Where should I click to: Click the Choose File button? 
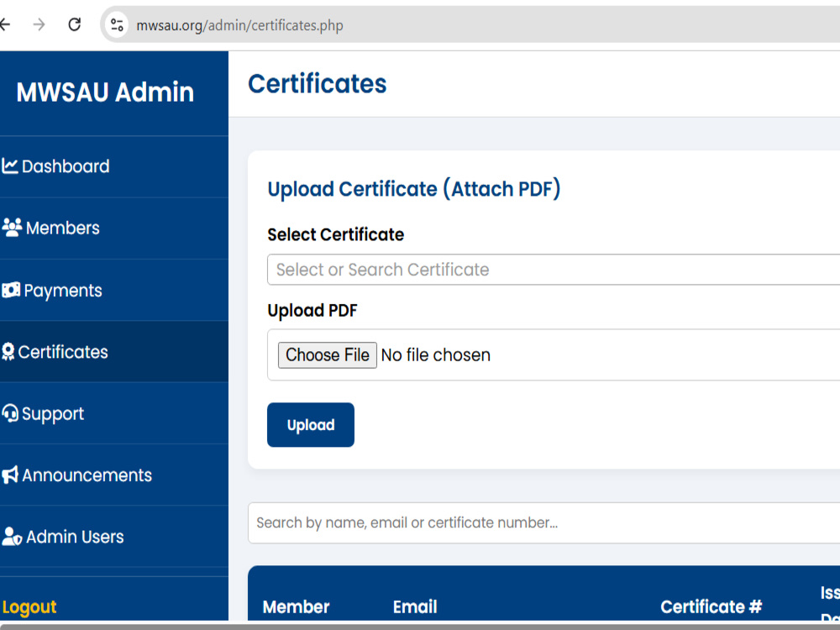pyautogui.click(x=328, y=355)
